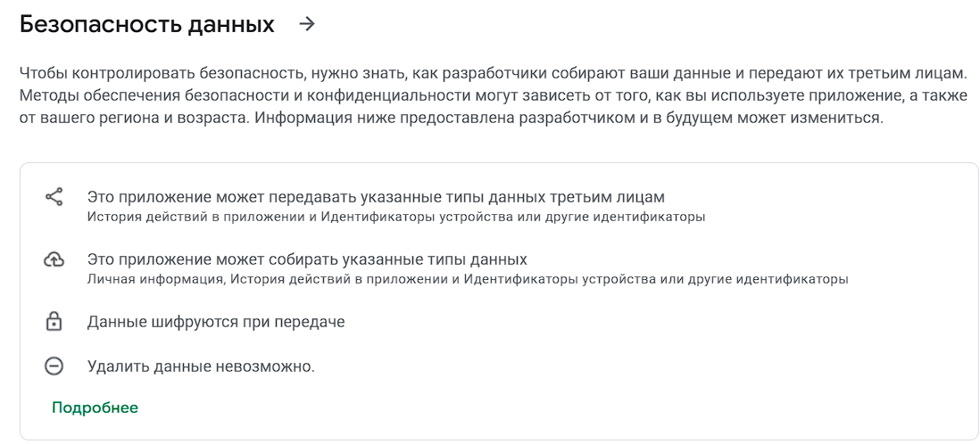Click the circled minus deletion icon

tap(54, 366)
